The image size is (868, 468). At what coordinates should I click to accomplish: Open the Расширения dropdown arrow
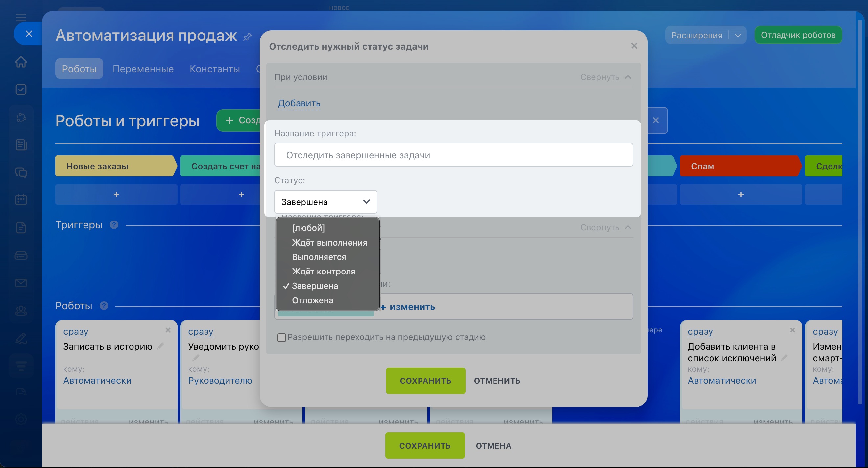pyautogui.click(x=737, y=35)
